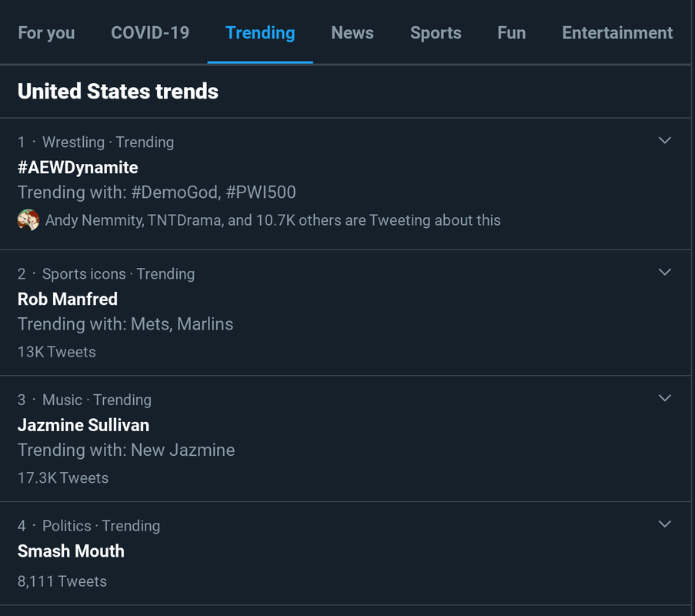
Task: Go to the News tab
Action: [353, 33]
